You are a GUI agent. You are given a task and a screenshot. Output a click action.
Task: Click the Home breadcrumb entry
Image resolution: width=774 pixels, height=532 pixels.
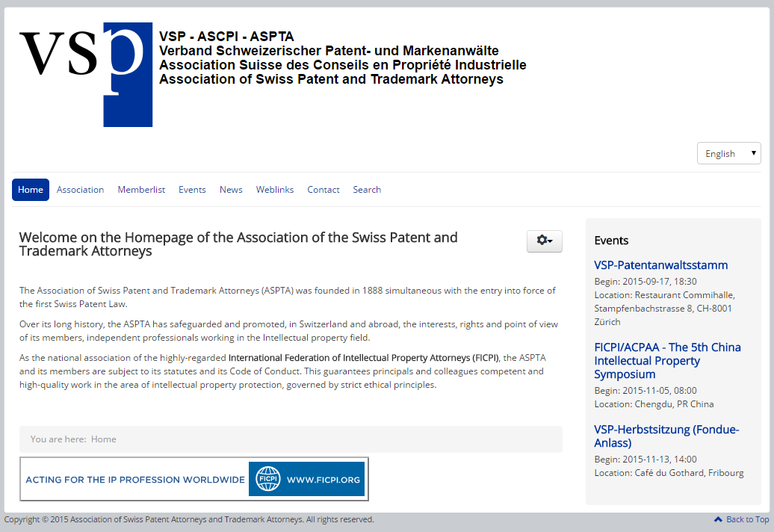pyautogui.click(x=104, y=439)
